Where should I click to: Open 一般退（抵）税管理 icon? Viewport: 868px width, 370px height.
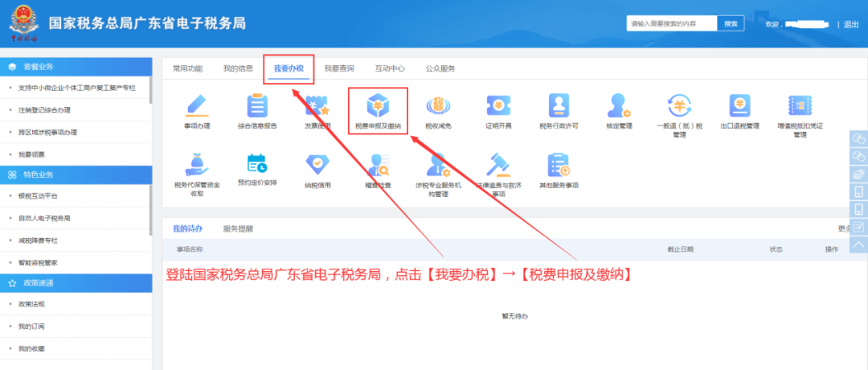tap(679, 105)
